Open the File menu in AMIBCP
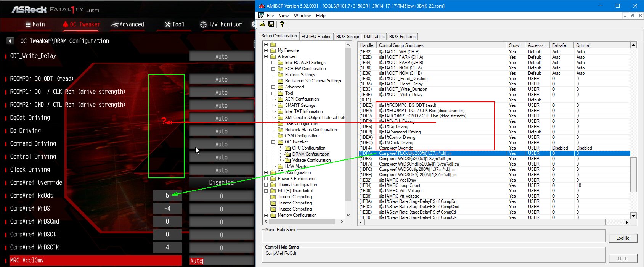 (270, 16)
